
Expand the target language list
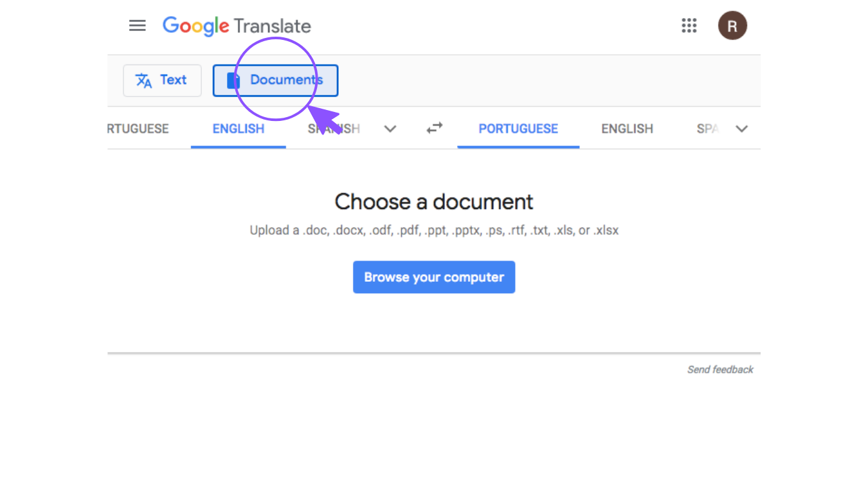click(x=741, y=129)
